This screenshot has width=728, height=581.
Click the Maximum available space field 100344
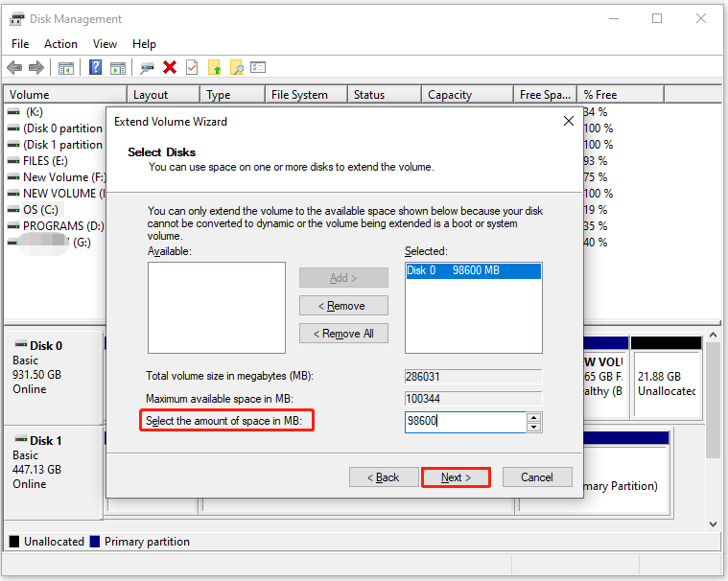473,399
